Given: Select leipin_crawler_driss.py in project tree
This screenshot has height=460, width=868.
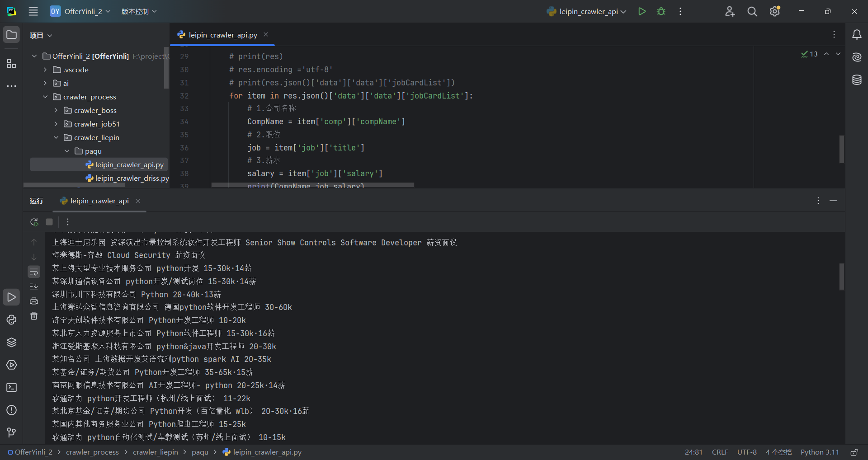Looking at the screenshot, I should coord(127,178).
